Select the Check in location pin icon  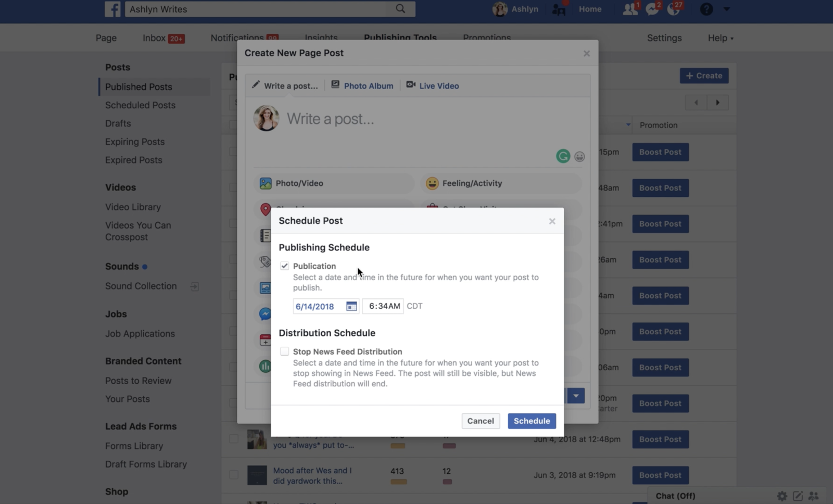coord(266,209)
